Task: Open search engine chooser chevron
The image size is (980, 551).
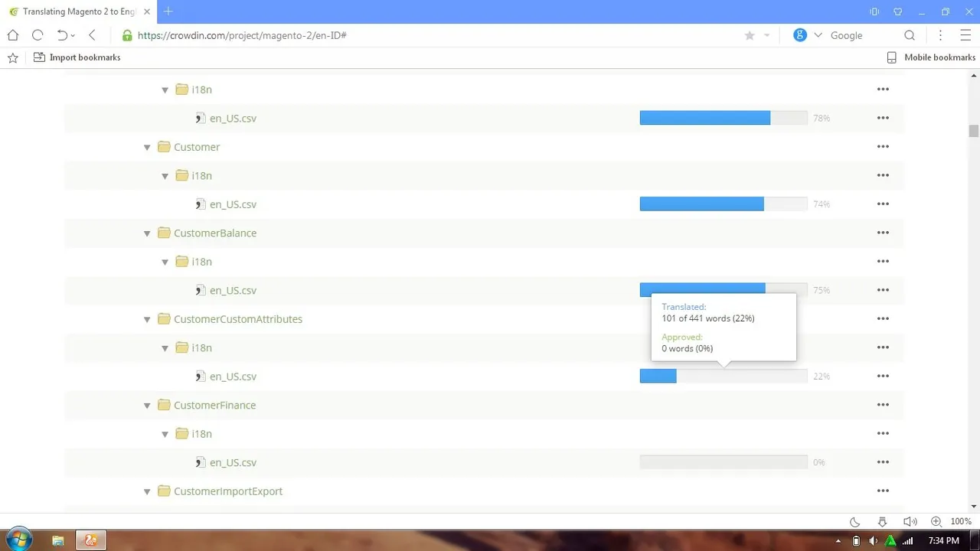Action: 818,35
